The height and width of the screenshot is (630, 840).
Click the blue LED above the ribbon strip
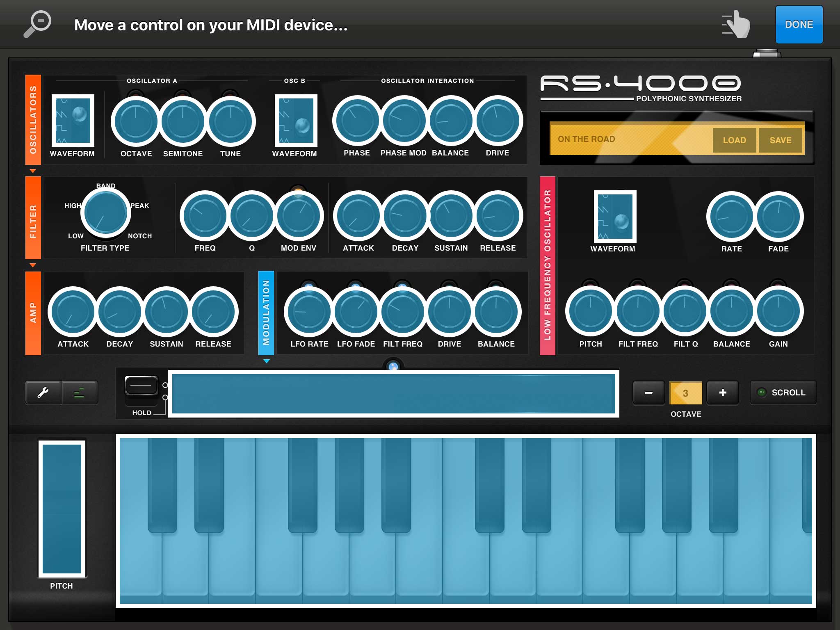pyautogui.click(x=393, y=366)
